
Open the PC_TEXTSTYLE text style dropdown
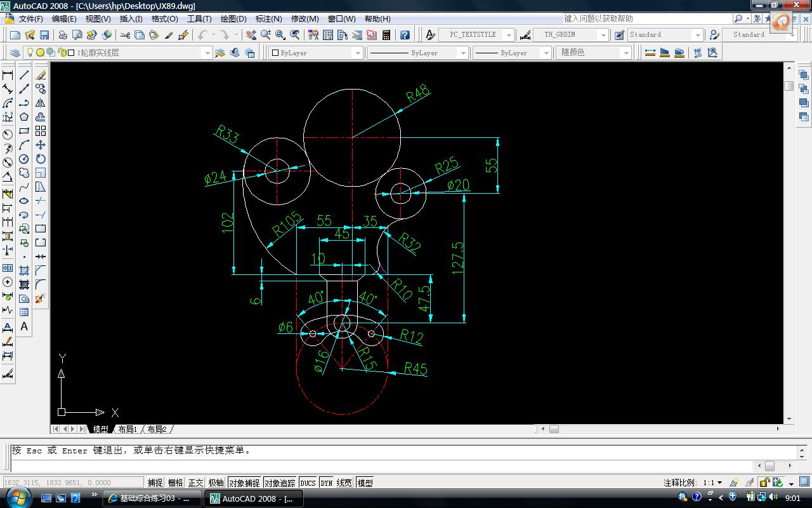point(476,35)
